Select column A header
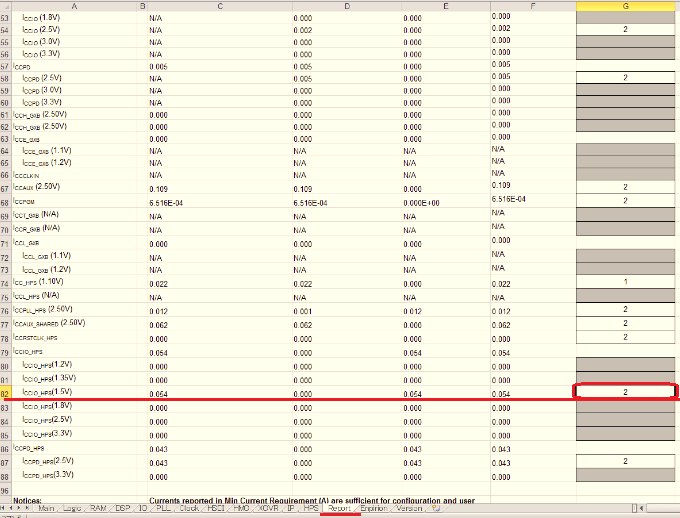Screen dimensions: 680x518 (76, 5)
